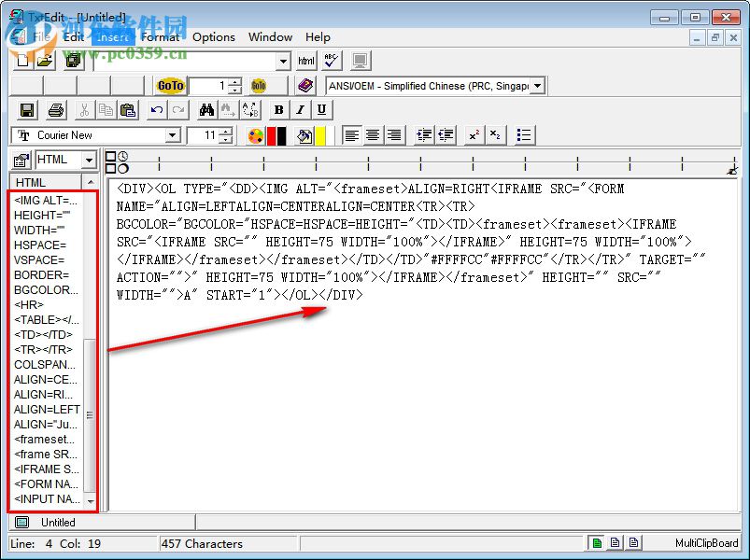Paste from clipboard using toolbar icon

click(130, 109)
